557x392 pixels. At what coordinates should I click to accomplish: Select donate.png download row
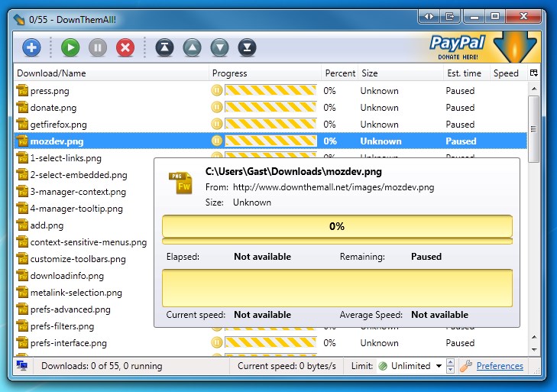pos(270,107)
